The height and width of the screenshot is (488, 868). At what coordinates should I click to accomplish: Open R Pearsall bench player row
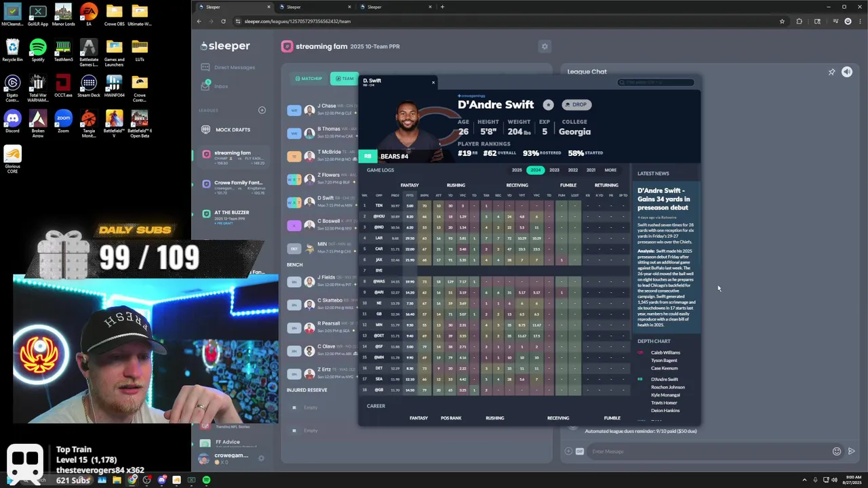pos(323,327)
